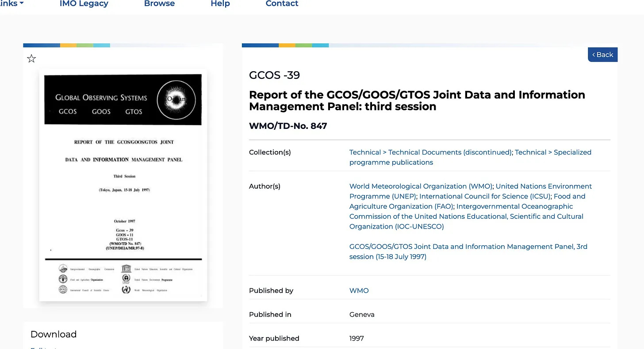Open the report cover thumbnail
This screenshot has height=349, width=644.
(x=123, y=185)
